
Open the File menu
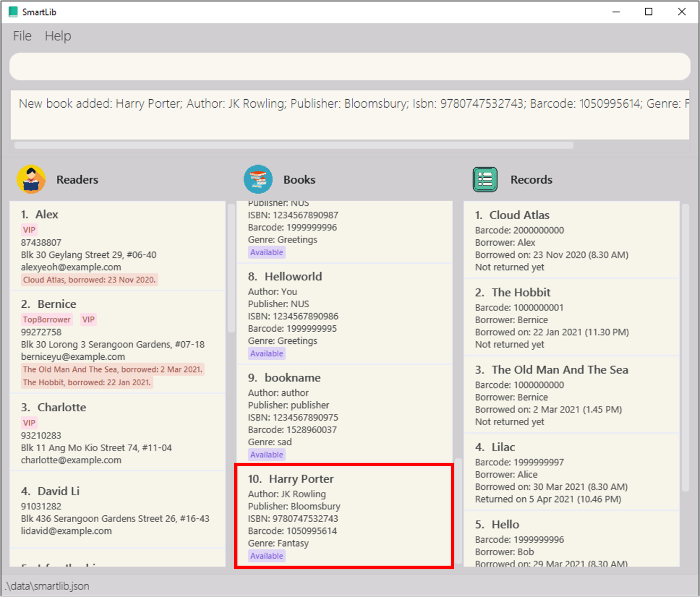(22, 36)
